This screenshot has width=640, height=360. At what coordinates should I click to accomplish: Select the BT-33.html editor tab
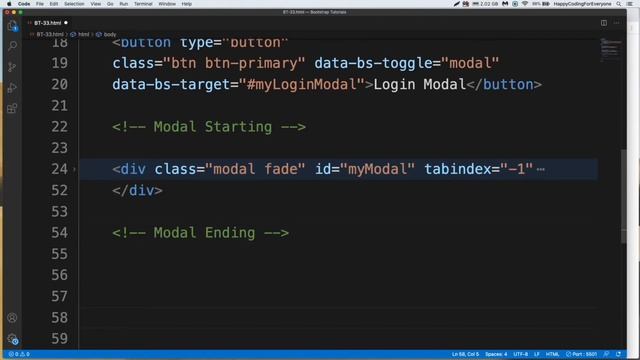[x=47, y=23]
